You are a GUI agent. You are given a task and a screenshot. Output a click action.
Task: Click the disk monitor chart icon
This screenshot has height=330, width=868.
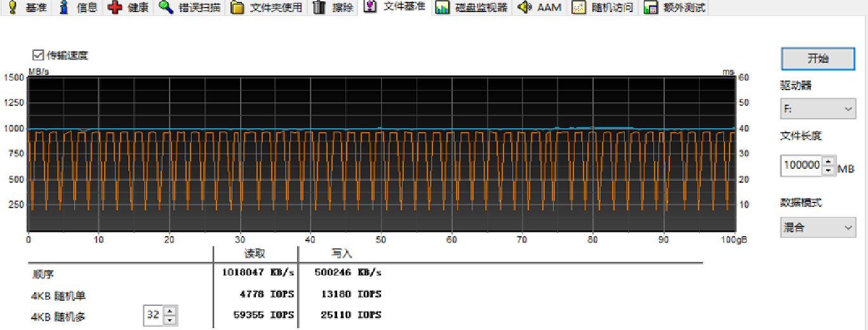[443, 8]
